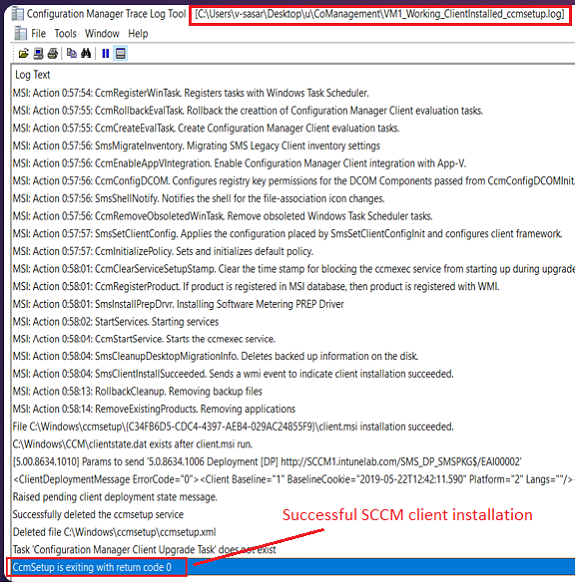This screenshot has height=583, width=575.
Task: Click the Open log file toolbar icon
Action: pyautogui.click(x=23, y=54)
